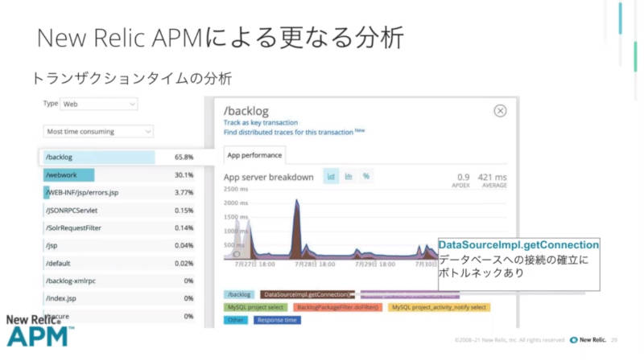The image size is (644, 361).
Task: Click the 30.1% value for /webwork
Action: [184, 174]
